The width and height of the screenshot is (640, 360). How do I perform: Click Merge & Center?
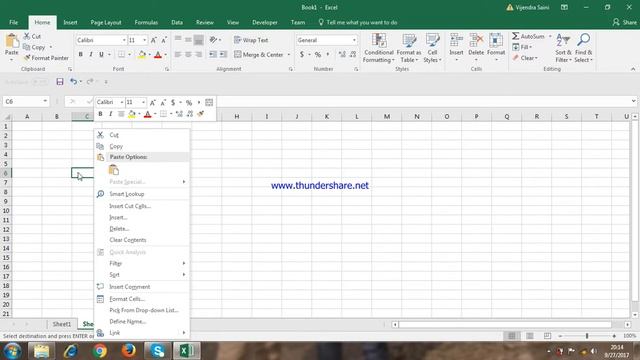[x=259, y=54]
